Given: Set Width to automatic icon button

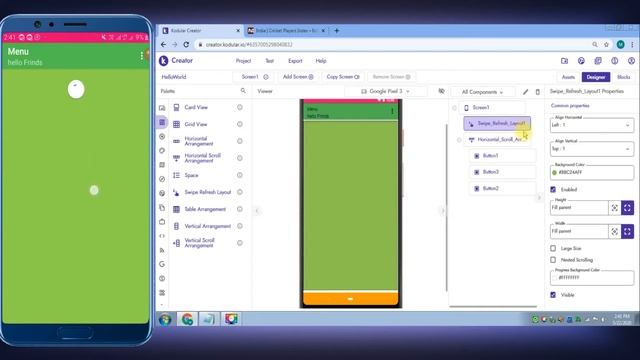Looking at the screenshot, I should point(615,231).
